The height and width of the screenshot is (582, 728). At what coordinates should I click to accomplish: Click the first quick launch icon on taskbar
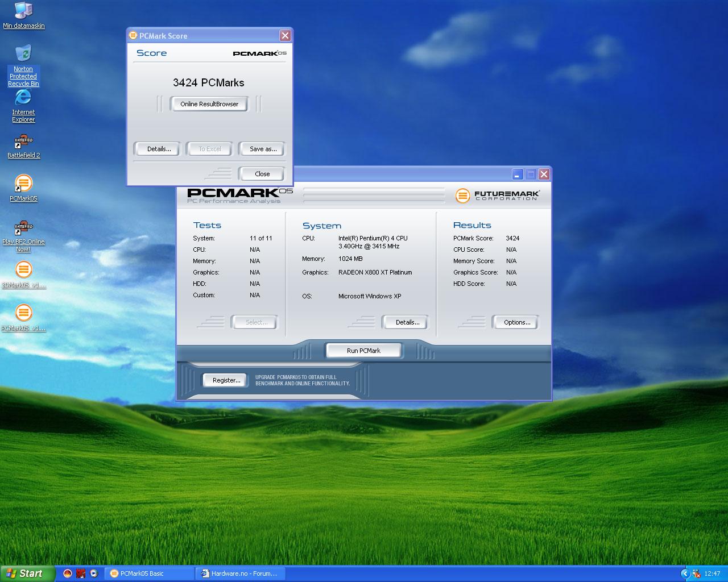68,573
